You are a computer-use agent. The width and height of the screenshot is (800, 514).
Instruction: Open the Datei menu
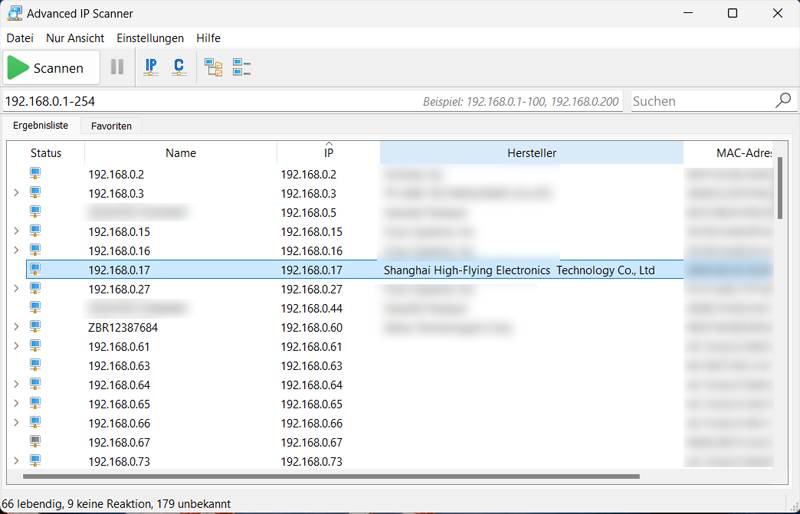(20, 38)
